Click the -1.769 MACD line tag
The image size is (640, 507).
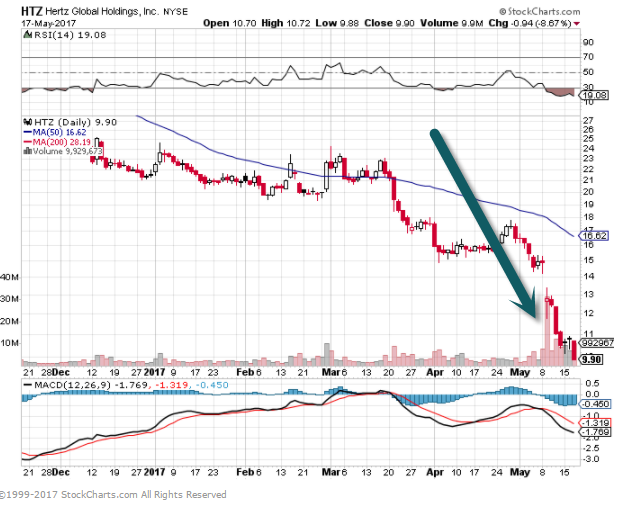tap(596, 432)
